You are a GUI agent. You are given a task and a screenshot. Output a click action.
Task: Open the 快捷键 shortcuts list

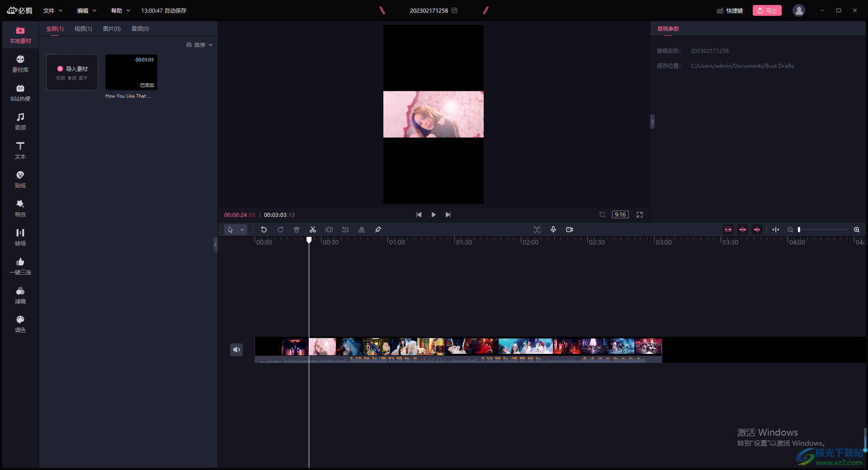click(x=730, y=10)
